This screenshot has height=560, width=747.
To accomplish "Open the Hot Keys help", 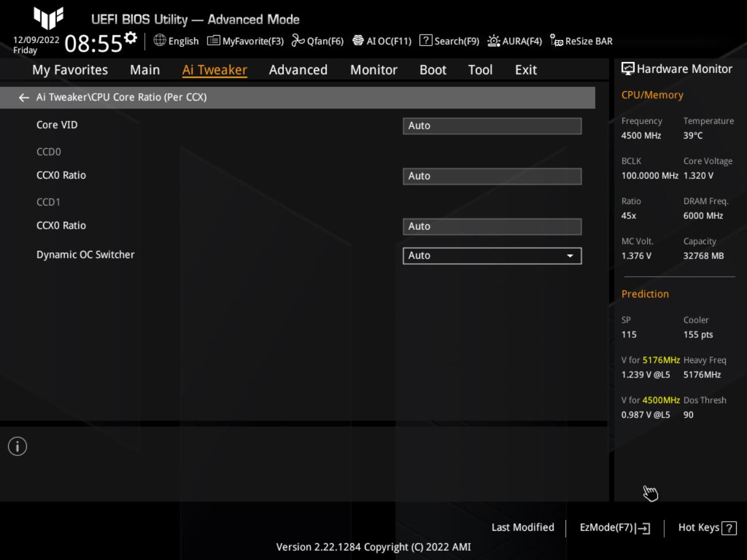I will click(x=699, y=527).
